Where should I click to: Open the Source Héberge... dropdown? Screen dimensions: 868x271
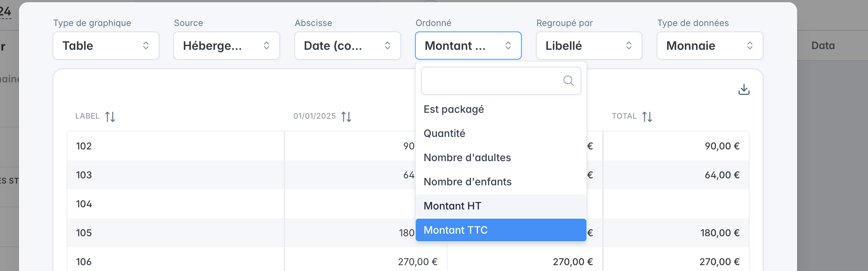pyautogui.click(x=227, y=46)
